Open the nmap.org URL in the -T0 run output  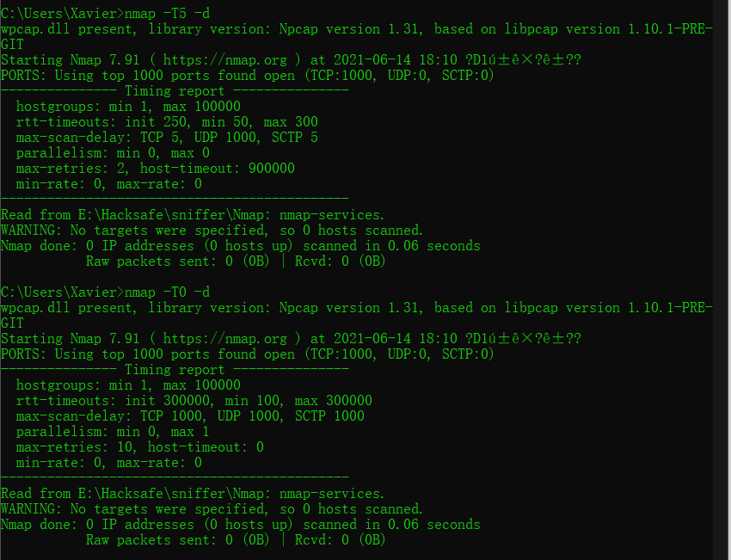(x=224, y=339)
